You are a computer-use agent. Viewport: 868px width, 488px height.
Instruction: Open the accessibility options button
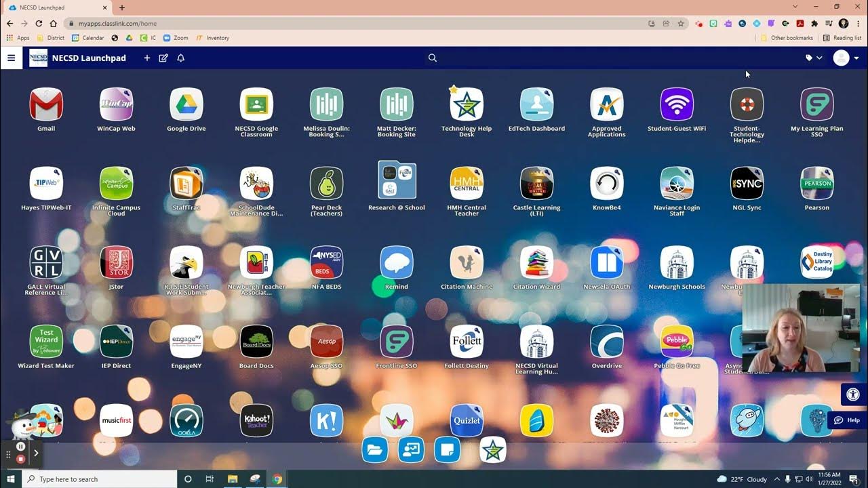(853, 394)
